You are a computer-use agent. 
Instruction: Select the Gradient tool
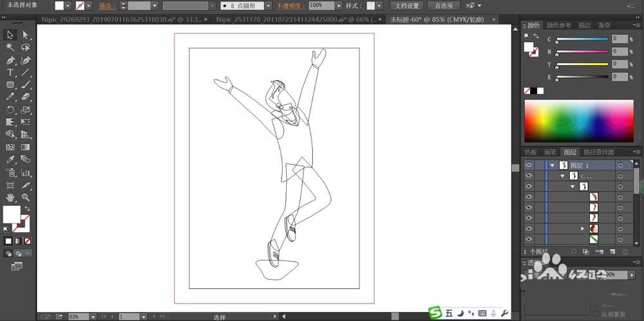pos(26,147)
